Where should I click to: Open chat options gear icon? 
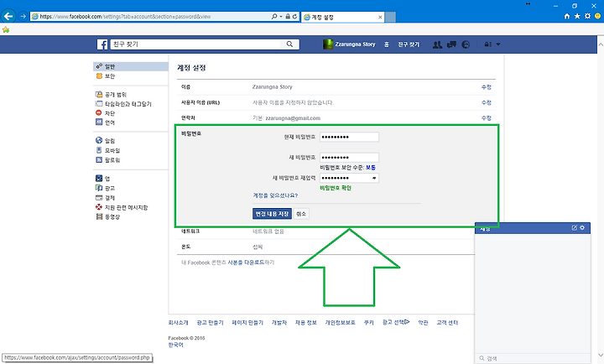click(582, 228)
